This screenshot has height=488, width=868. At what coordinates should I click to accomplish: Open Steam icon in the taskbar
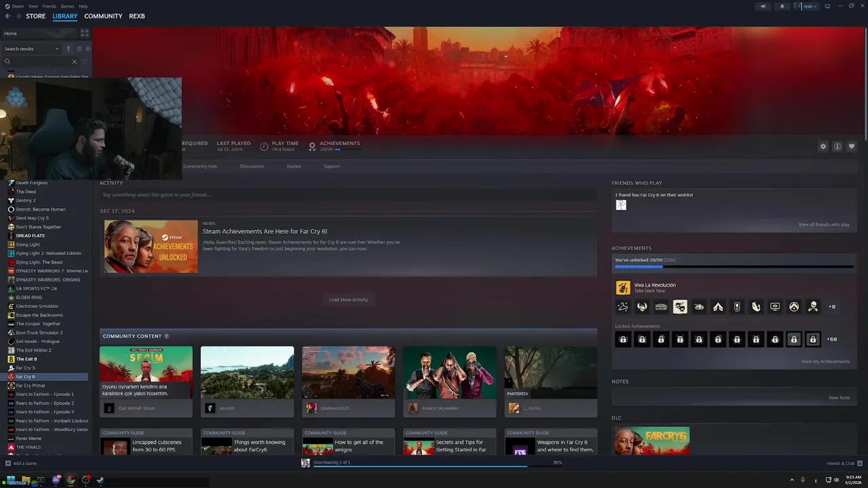tap(100, 480)
